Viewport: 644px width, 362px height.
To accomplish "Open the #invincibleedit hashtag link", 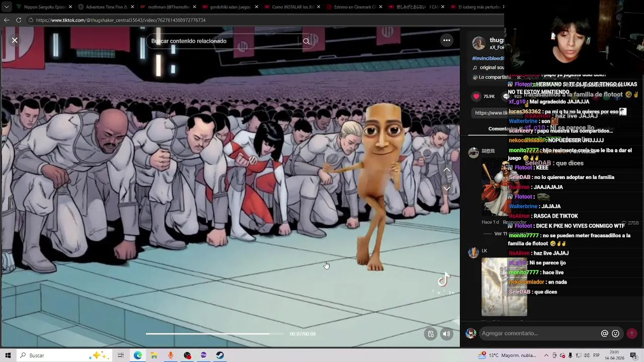I will coord(488,58).
